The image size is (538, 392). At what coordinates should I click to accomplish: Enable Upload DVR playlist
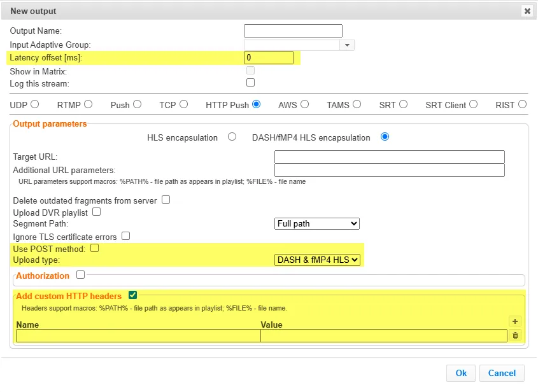[96, 212]
